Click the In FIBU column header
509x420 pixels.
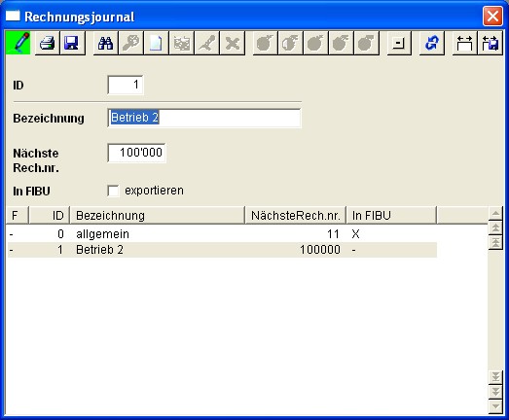[391, 216]
